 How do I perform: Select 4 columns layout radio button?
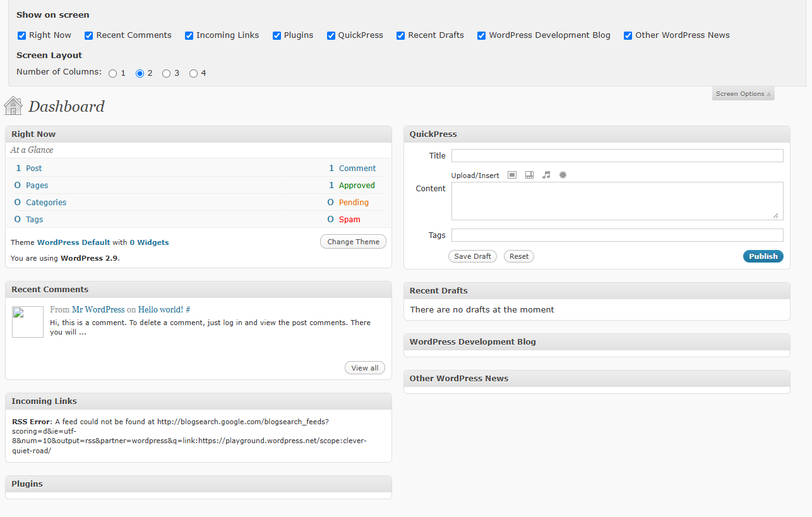coord(193,73)
